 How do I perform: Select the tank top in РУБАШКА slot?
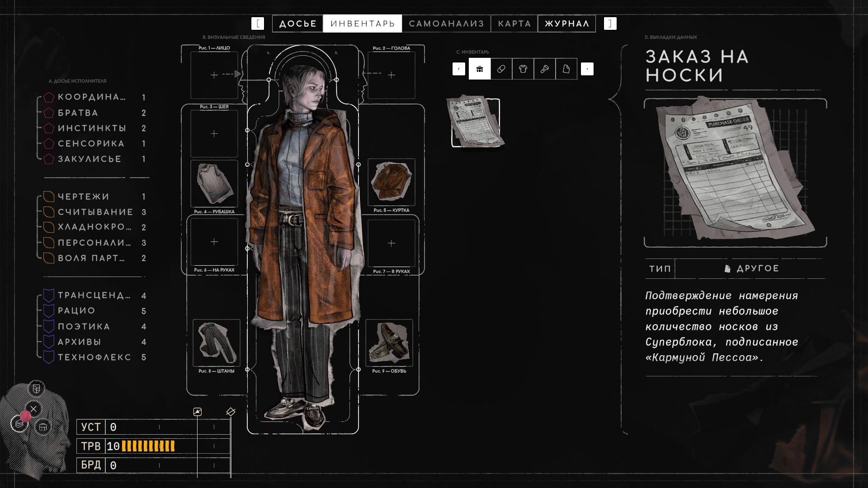tap(214, 183)
